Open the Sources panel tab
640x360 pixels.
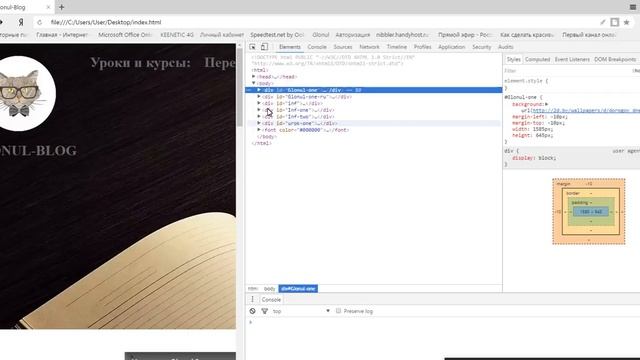pyautogui.click(x=343, y=47)
